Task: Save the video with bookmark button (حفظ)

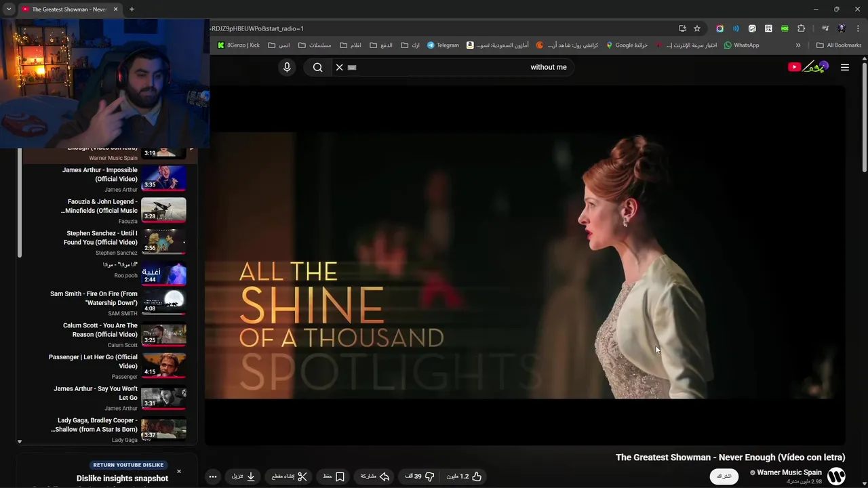Action: click(334, 476)
